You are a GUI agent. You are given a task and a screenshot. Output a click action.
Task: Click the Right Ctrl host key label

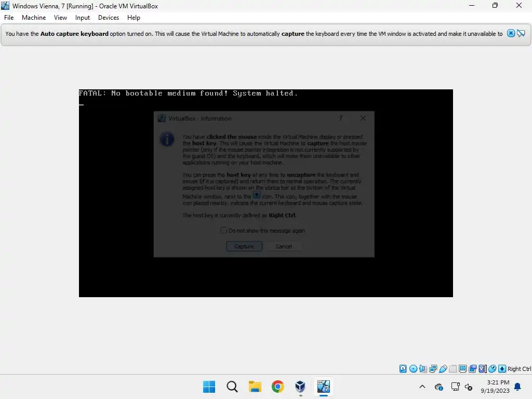pyautogui.click(x=519, y=369)
